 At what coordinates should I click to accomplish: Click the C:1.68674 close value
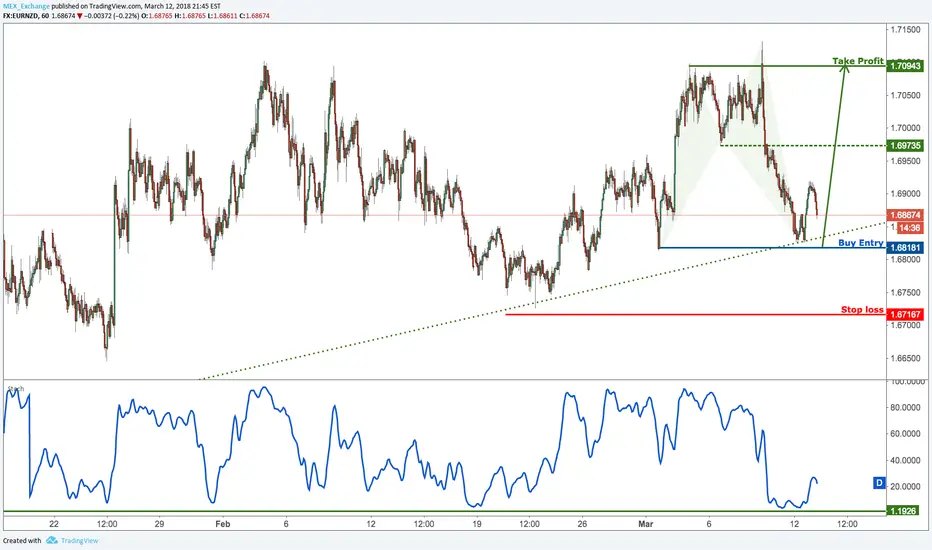pos(254,16)
